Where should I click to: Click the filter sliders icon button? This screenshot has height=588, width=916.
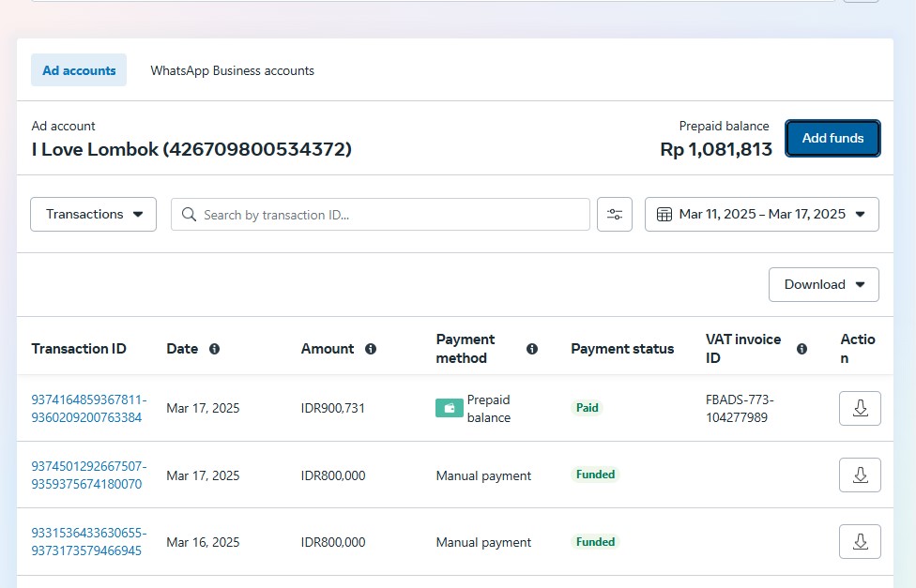[615, 214]
